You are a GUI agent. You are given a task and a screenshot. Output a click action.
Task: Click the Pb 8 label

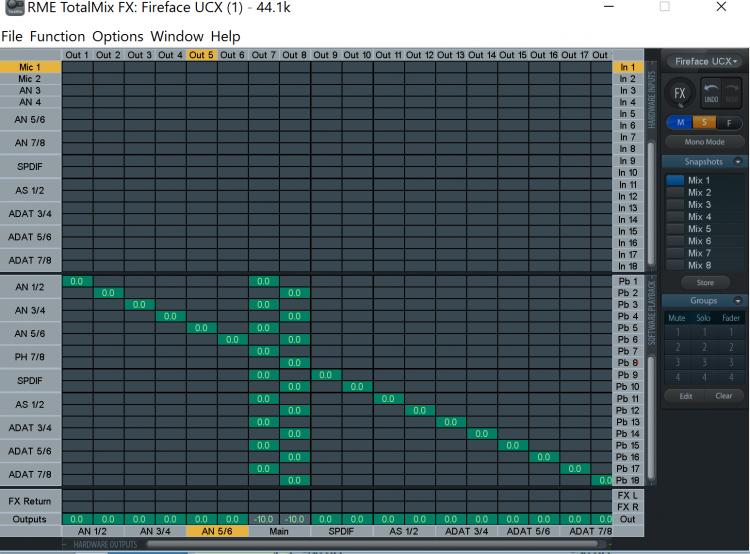tap(628, 363)
